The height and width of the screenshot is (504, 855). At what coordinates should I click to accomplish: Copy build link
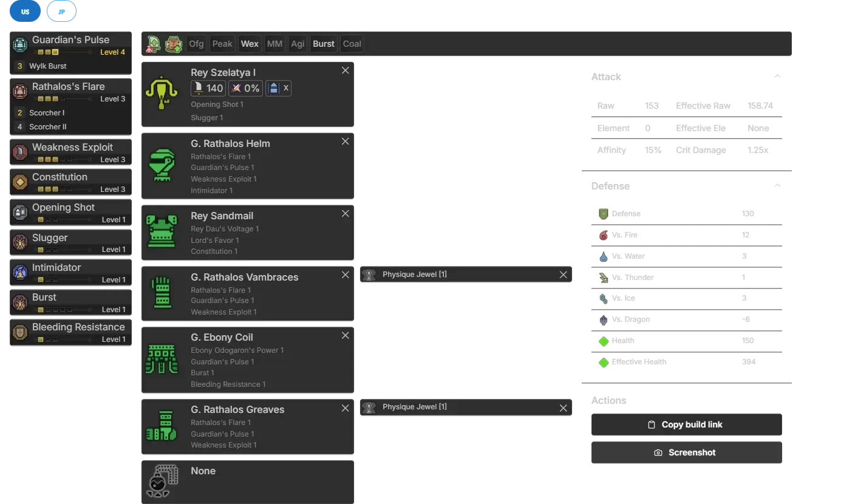pyautogui.click(x=685, y=424)
